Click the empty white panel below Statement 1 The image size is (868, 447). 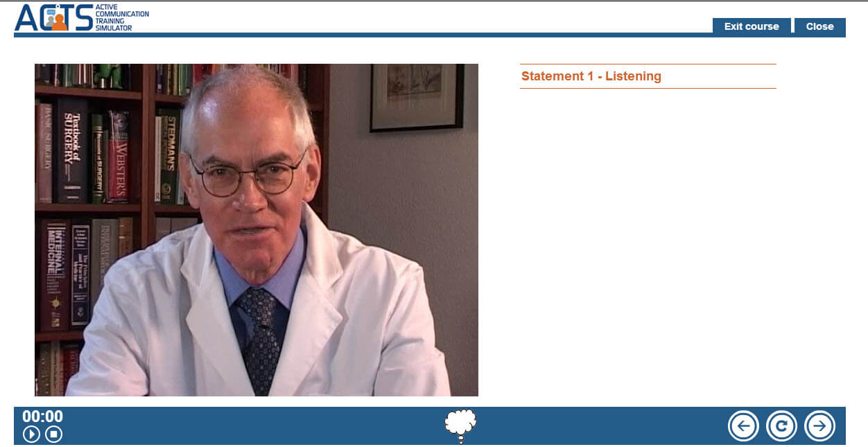click(648, 243)
